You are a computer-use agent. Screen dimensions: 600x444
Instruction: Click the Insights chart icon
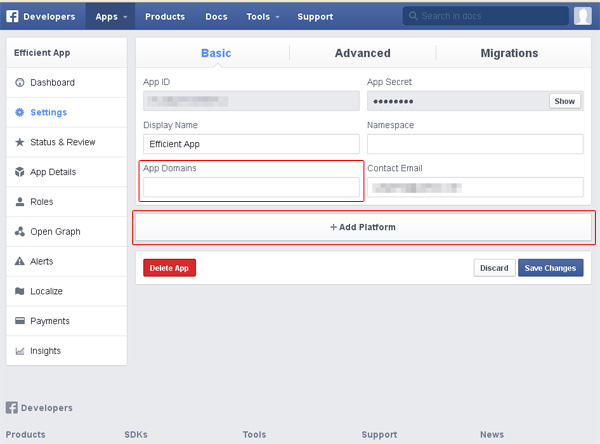[20, 351]
